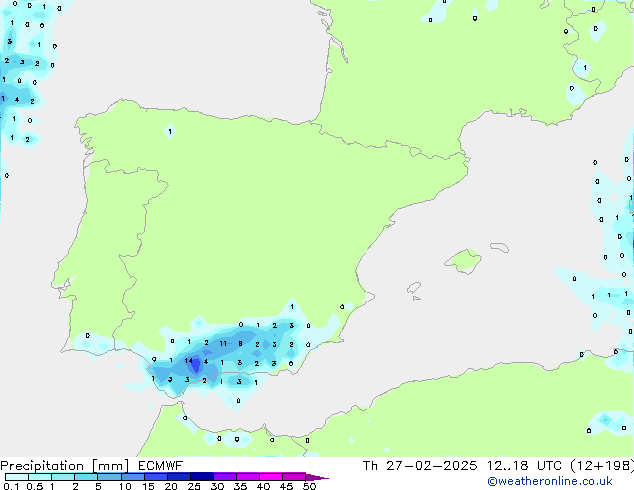Click the "11" precipitation value on the map

click(223, 344)
